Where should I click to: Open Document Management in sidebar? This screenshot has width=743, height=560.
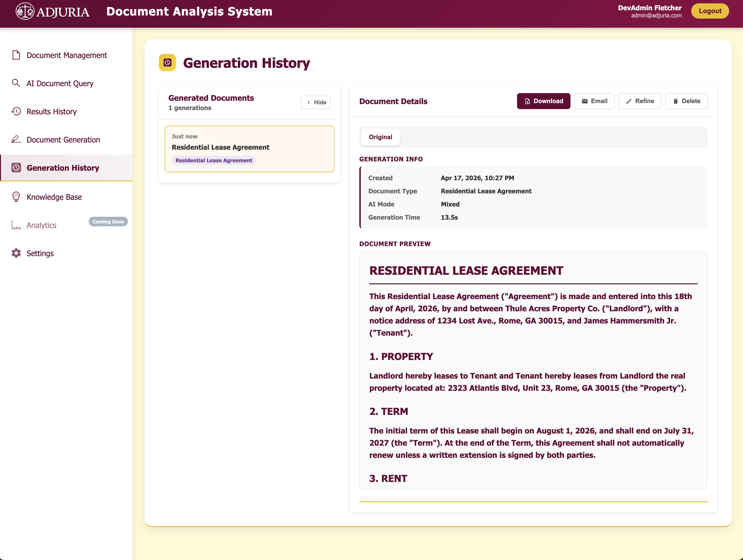pyautogui.click(x=67, y=55)
